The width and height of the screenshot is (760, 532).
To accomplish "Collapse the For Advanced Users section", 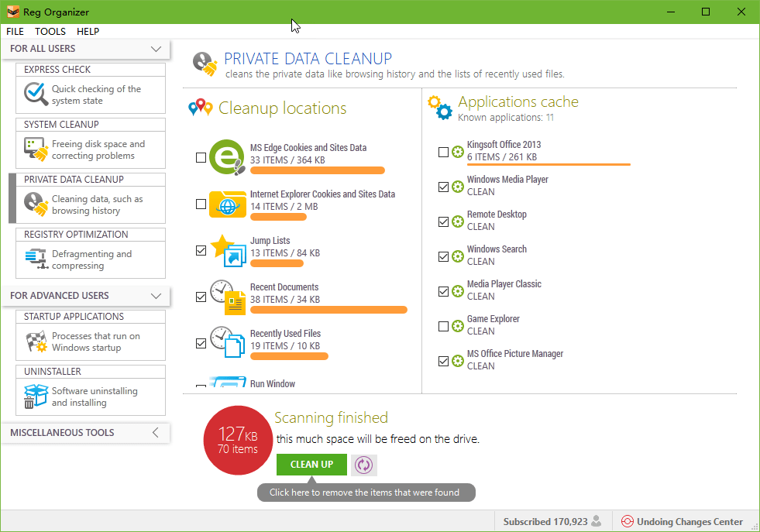I will [156, 296].
